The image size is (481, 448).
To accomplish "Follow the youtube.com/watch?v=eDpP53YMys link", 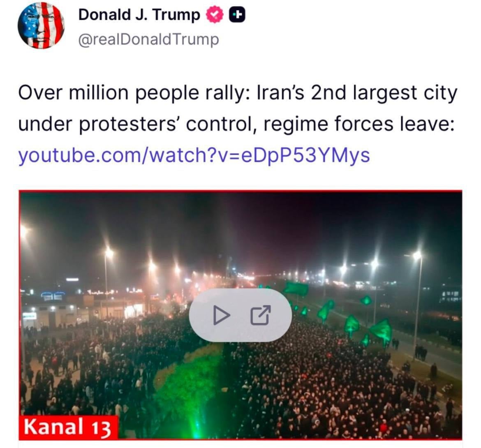I will [x=194, y=155].
